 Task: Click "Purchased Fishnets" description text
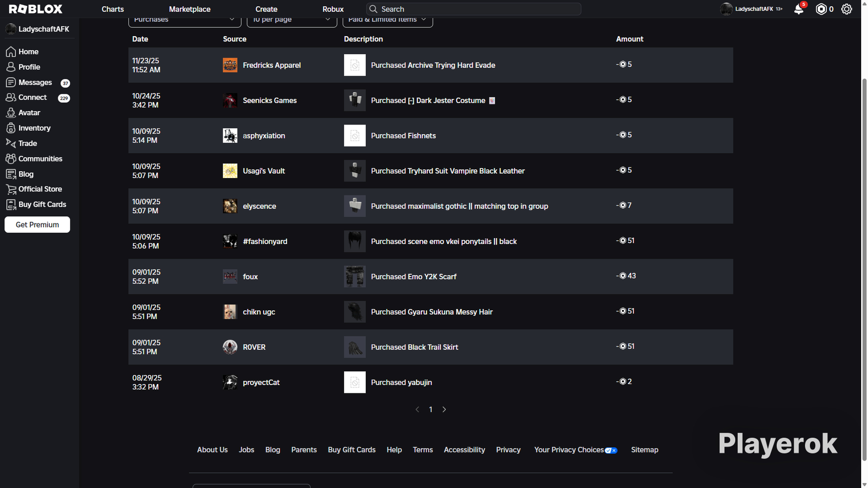point(403,136)
